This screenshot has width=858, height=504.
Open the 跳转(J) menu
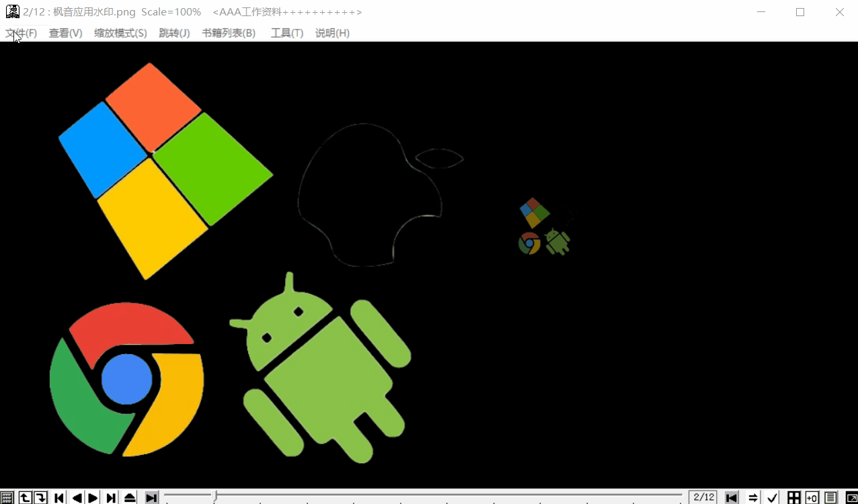click(x=174, y=33)
